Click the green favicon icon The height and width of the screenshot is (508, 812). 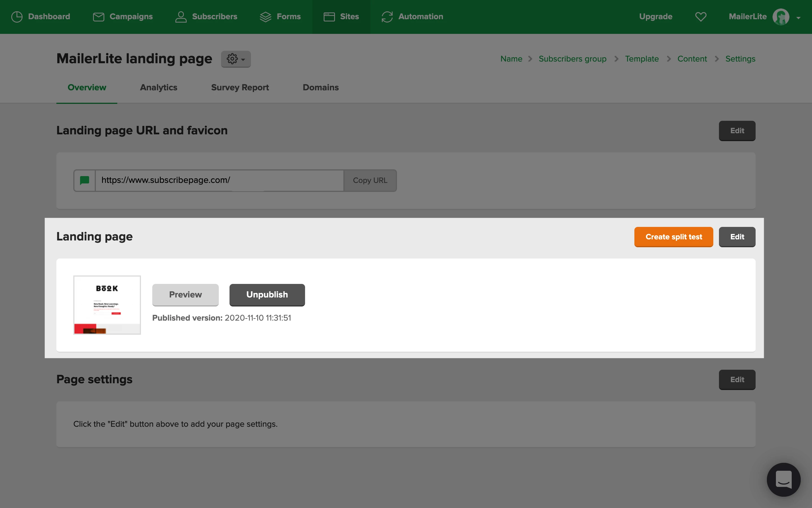(85, 180)
